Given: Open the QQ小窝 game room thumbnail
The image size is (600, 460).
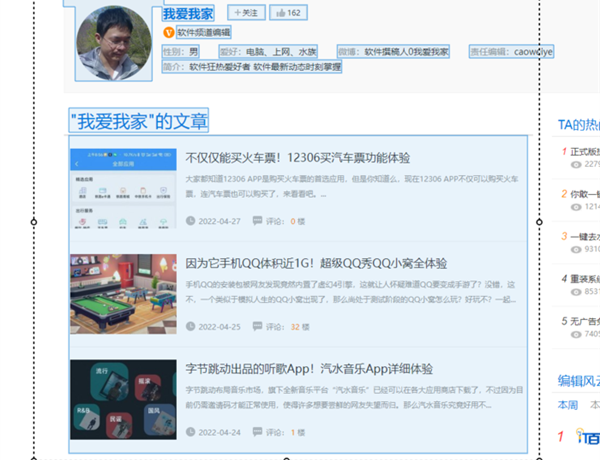Looking at the screenshot, I should 123,294.
